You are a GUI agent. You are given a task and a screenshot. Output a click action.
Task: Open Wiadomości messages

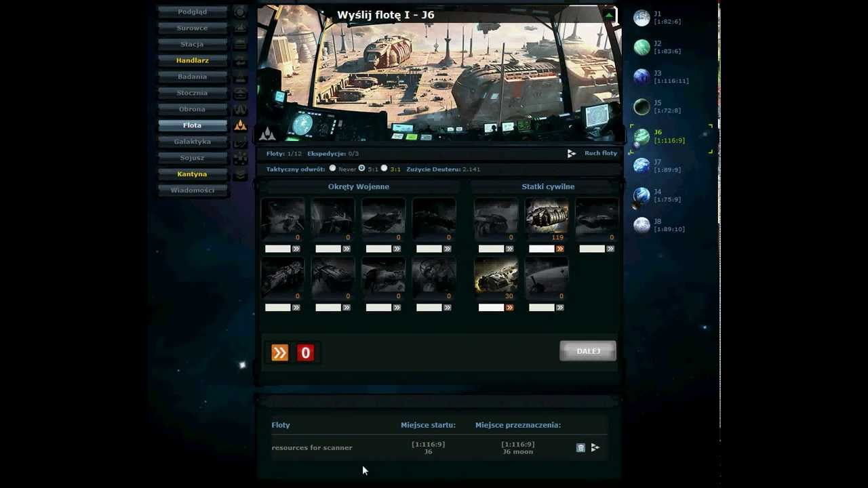pyautogui.click(x=193, y=190)
